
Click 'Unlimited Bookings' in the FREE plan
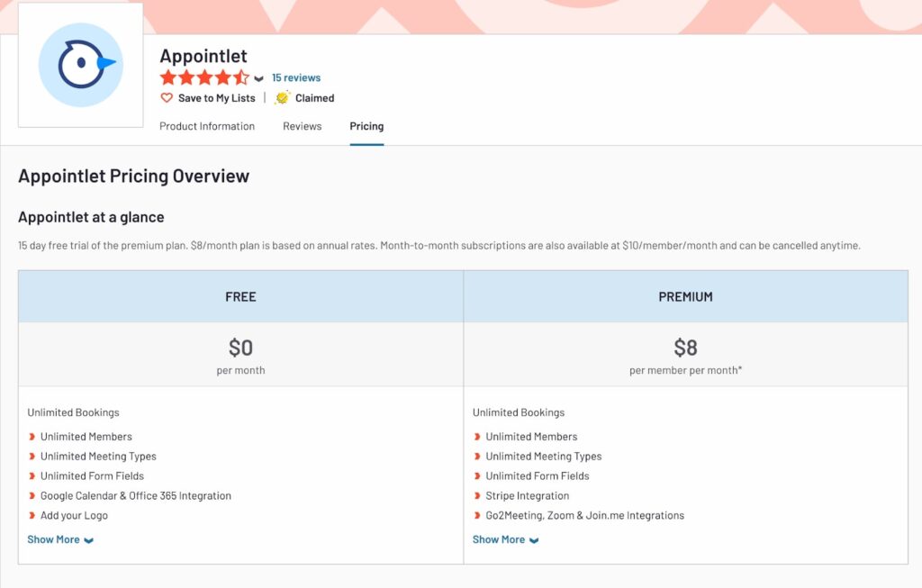(74, 412)
